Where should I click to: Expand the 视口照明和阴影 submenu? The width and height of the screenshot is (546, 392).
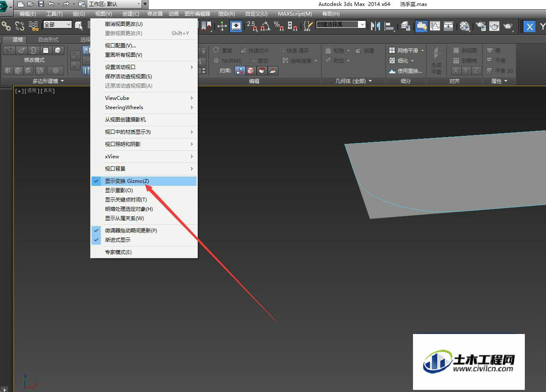(x=144, y=144)
